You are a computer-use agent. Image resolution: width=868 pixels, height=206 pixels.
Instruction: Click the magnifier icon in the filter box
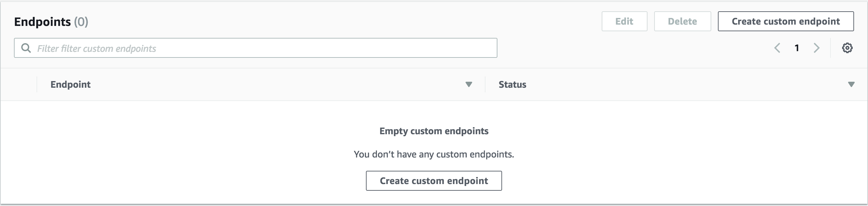tap(26, 48)
